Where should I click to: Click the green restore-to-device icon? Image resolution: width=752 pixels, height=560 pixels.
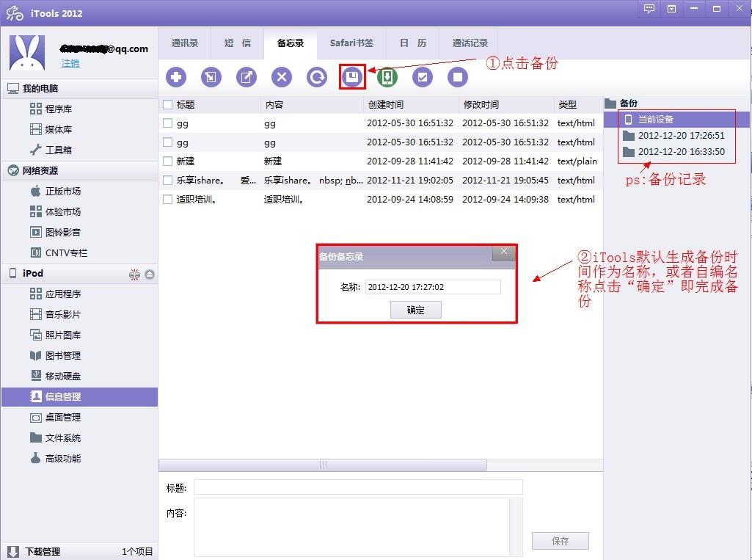[387, 77]
